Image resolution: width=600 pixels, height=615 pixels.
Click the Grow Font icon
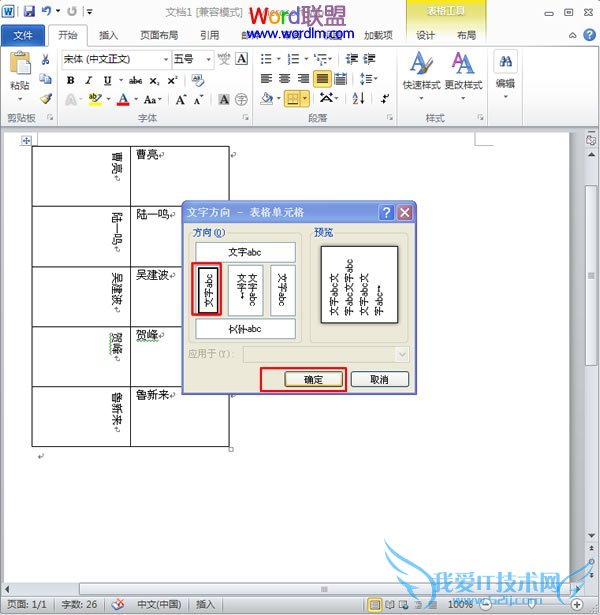click(x=181, y=100)
